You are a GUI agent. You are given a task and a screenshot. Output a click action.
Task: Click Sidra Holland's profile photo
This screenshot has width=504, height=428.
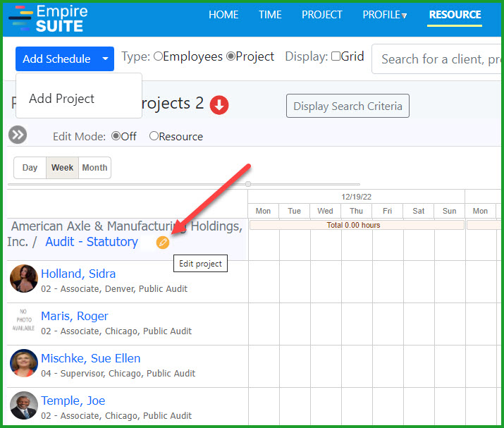point(24,279)
